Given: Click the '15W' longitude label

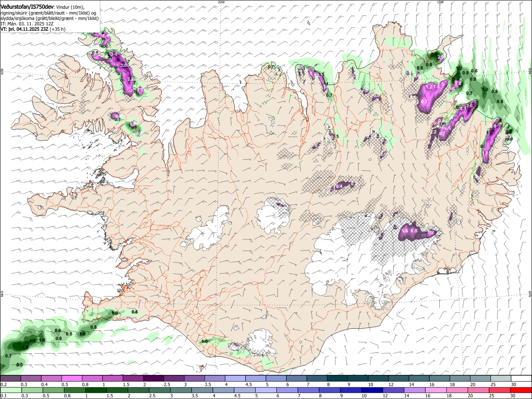Looking at the screenshot, I should click(440, 2).
